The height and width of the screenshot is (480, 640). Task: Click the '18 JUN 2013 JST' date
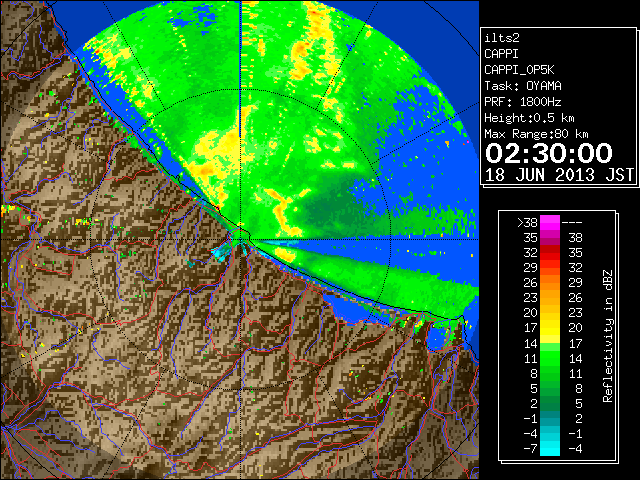pos(559,175)
